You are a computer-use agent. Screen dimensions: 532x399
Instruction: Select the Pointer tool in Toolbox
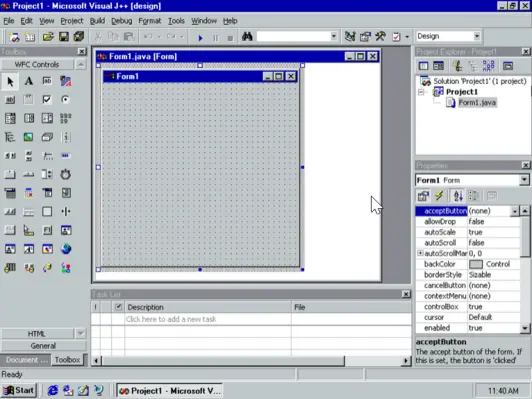click(10, 81)
